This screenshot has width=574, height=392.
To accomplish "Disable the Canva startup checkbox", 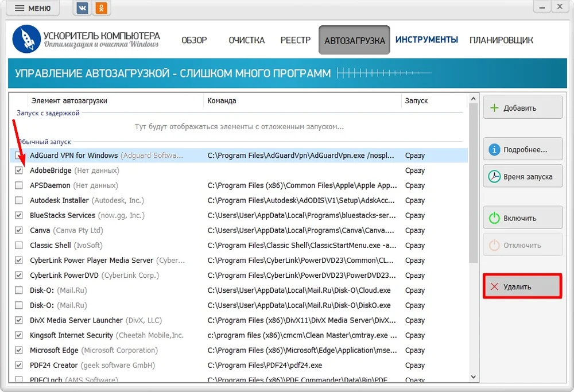I will (19, 230).
